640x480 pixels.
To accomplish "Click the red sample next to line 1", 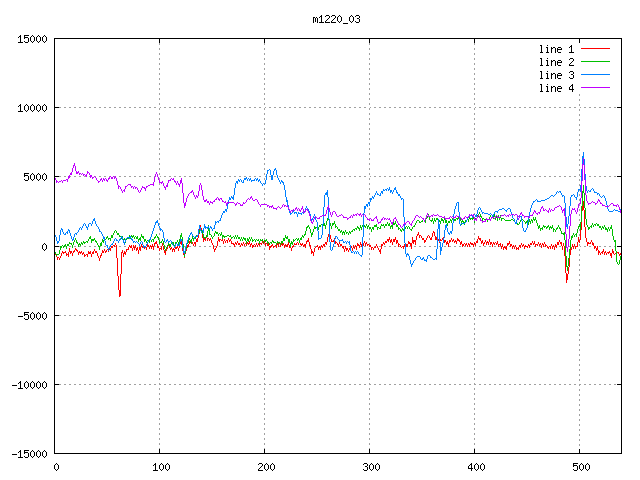I will pos(595,49).
